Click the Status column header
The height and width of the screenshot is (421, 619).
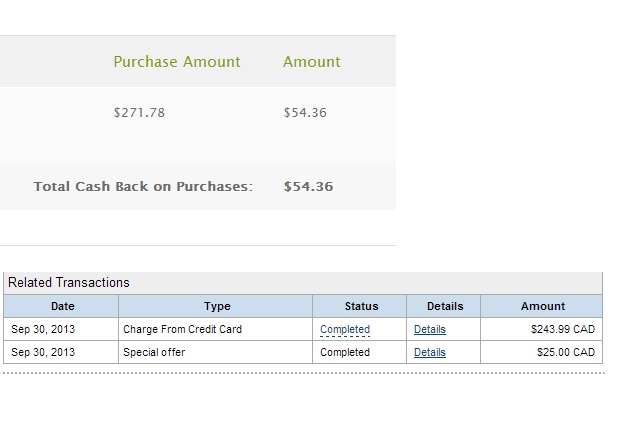point(361,306)
